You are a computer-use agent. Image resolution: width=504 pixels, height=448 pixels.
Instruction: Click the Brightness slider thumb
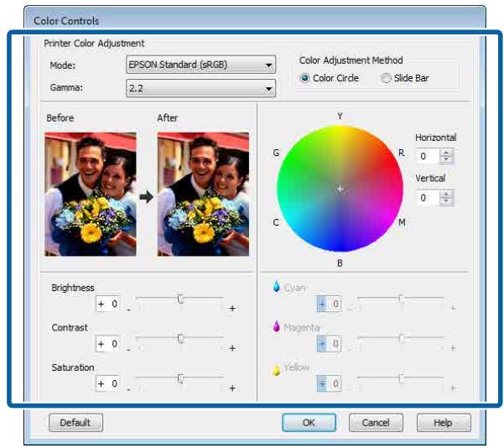pos(180,299)
